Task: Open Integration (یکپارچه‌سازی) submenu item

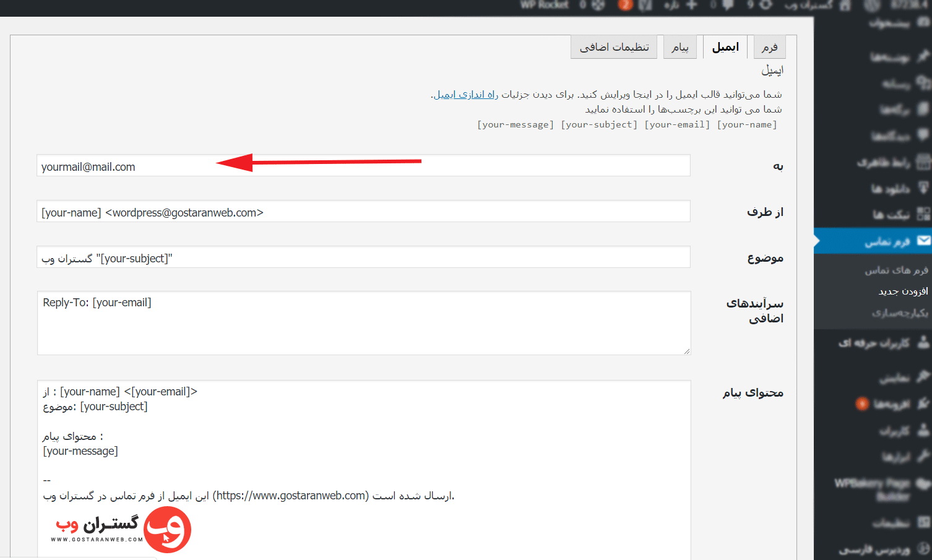Action: pos(900,312)
